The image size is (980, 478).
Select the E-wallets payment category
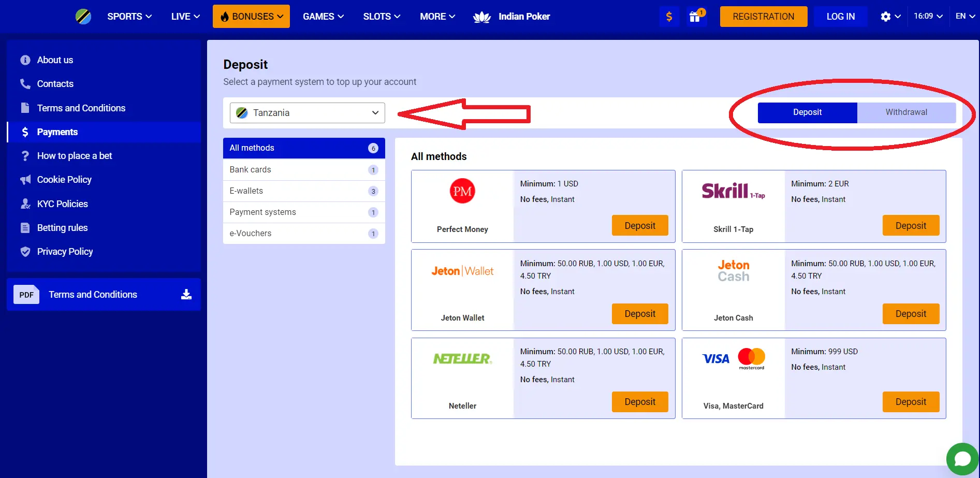click(x=246, y=191)
